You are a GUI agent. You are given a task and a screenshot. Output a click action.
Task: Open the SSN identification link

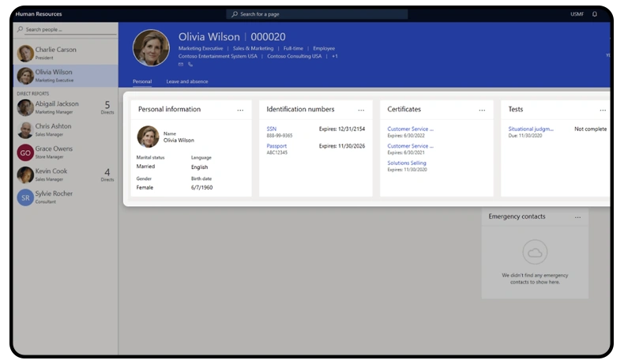pos(272,129)
